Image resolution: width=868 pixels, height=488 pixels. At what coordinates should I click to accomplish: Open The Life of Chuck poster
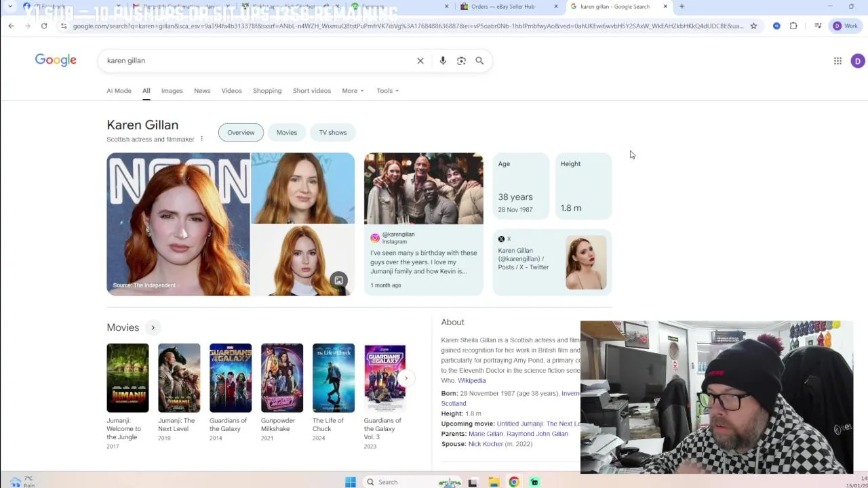(334, 378)
